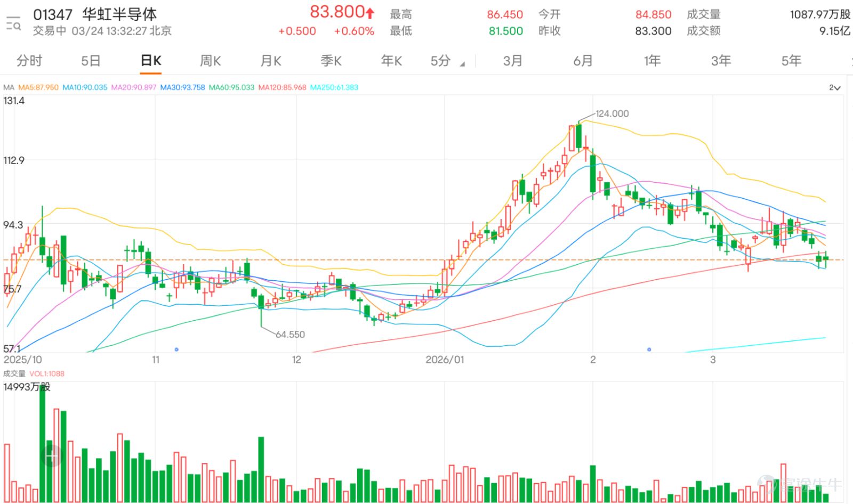Viewport: 853px width, 504px height.
Task: Select the 3月 time range
Action: (x=513, y=61)
